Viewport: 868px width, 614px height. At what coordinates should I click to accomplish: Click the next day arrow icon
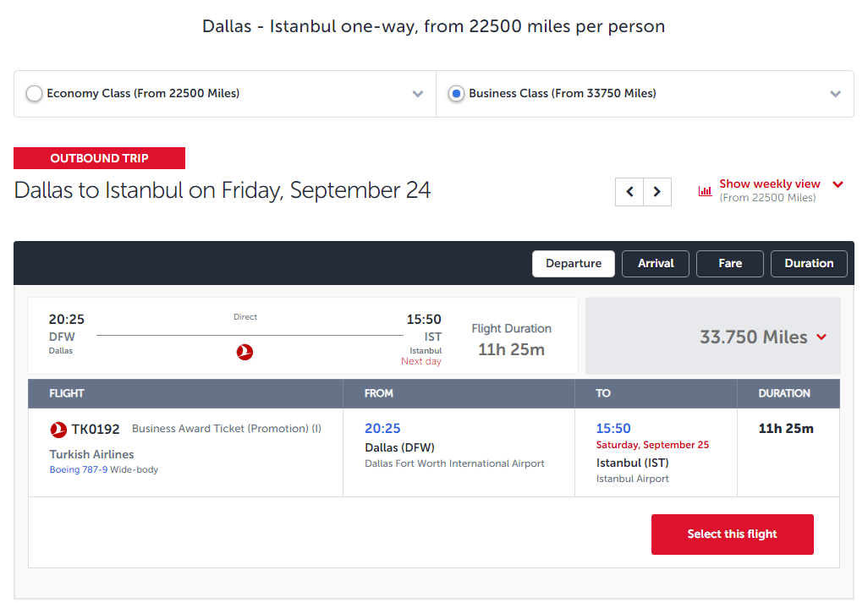[657, 192]
